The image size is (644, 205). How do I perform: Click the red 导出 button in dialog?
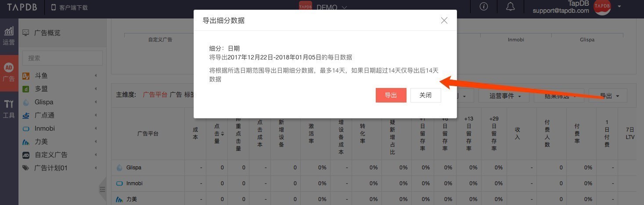(391, 95)
